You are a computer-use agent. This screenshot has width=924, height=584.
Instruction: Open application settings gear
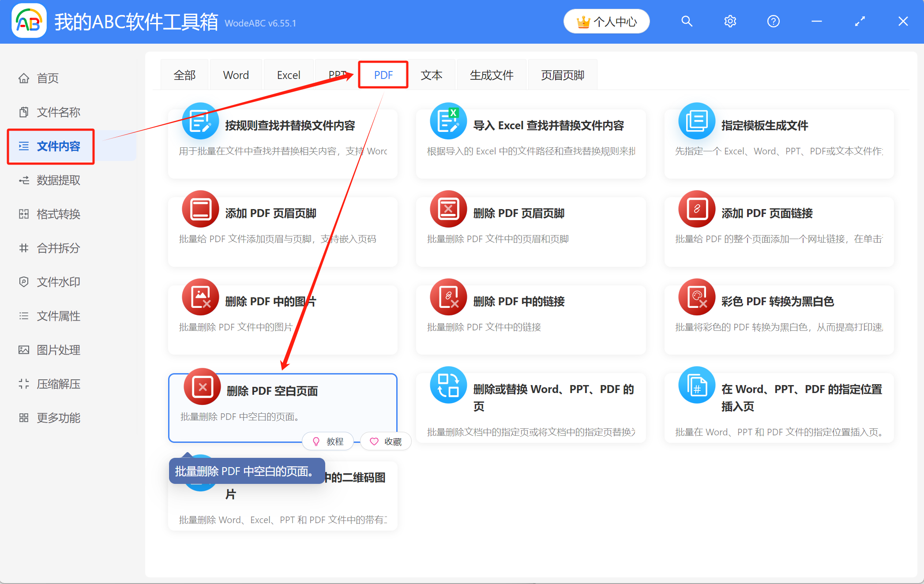click(x=730, y=21)
